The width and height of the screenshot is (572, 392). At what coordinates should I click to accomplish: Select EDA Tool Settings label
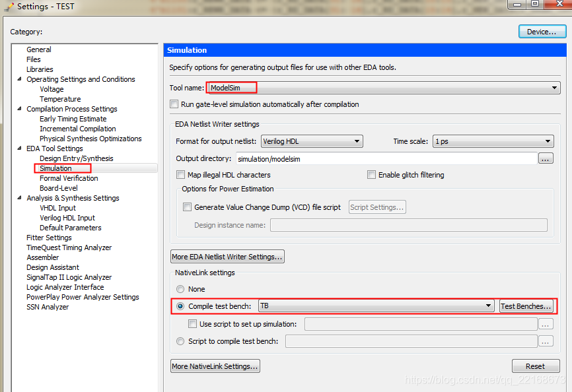tap(54, 148)
